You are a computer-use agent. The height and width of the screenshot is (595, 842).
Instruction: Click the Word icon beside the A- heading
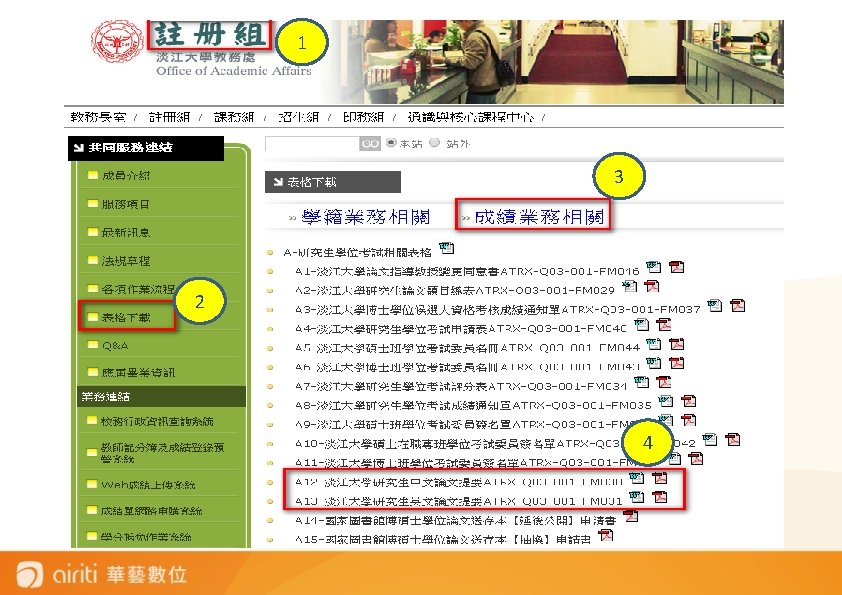pos(446,248)
